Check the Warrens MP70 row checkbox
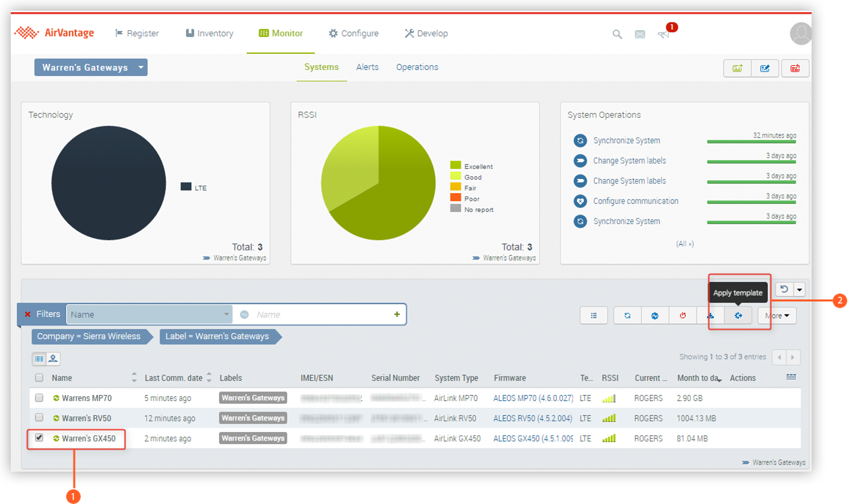Screen dimensions: 848x504 39,398
